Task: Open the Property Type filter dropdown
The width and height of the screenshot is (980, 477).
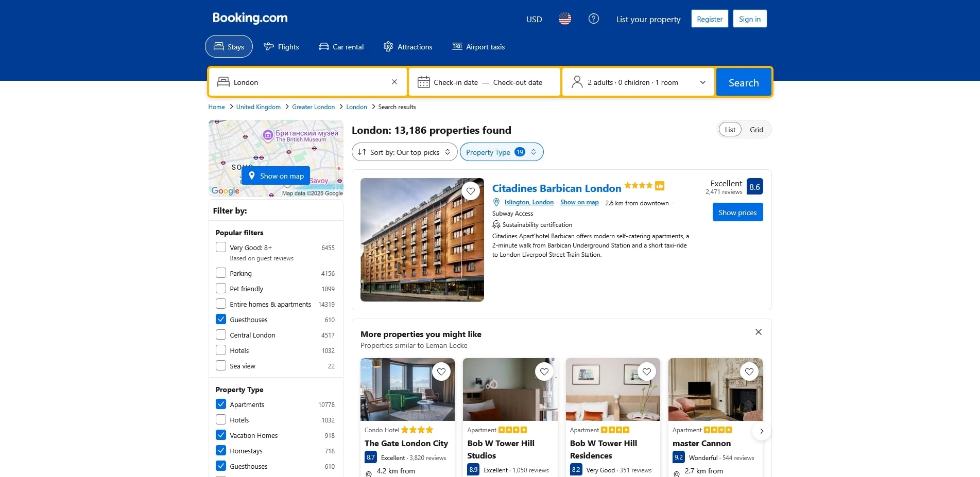Action: click(501, 152)
